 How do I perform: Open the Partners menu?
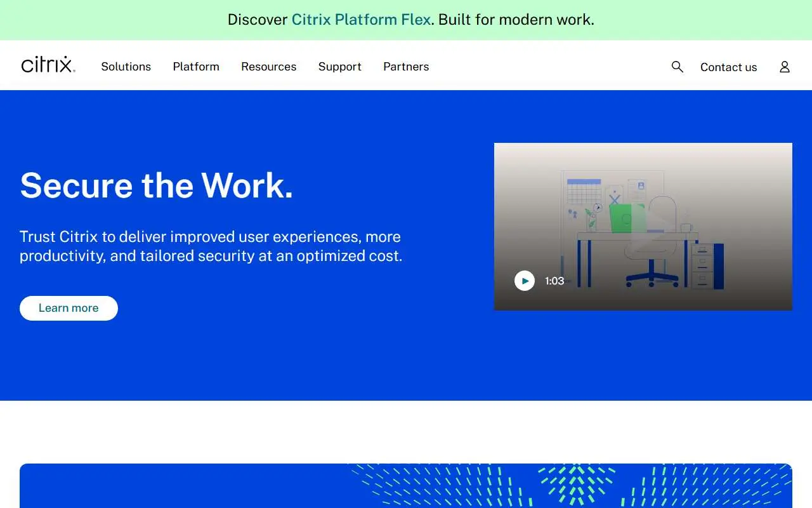point(406,67)
